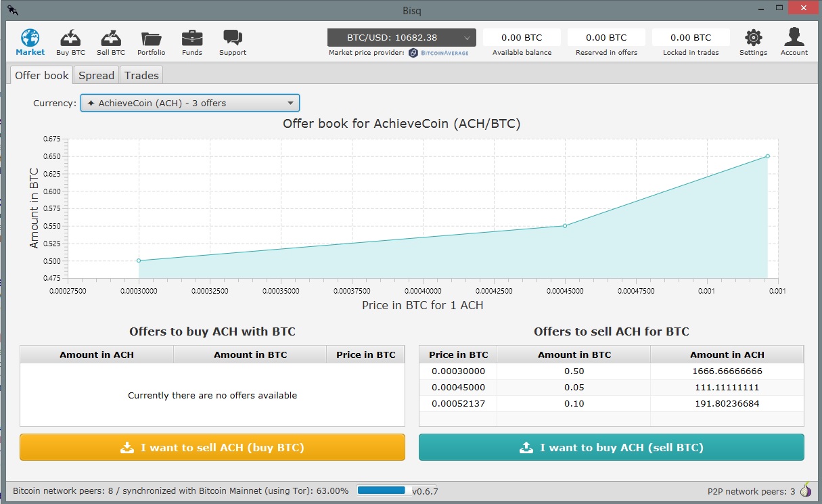Open the Support chat icon
This screenshot has height=504, width=822.
tap(233, 42)
